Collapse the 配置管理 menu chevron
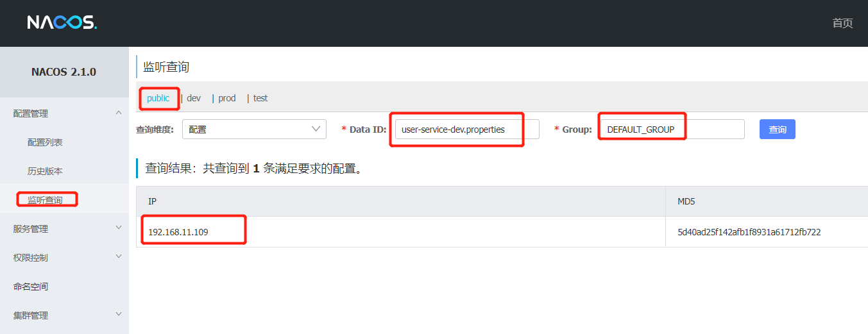This screenshot has height=334, width=868. pyautogui.click(x=118, y=113)
